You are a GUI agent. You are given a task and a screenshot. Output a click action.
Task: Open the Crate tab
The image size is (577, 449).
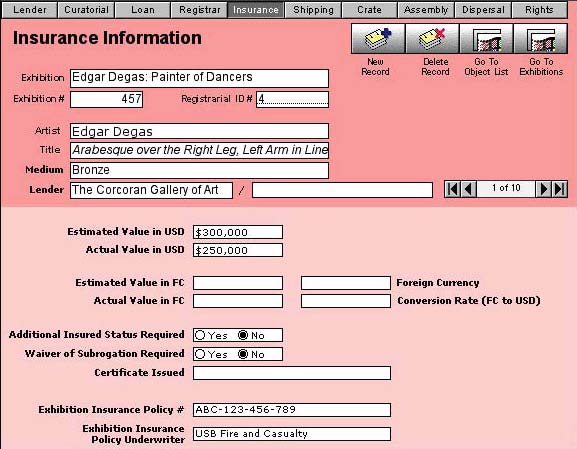(x=369, y=10)
